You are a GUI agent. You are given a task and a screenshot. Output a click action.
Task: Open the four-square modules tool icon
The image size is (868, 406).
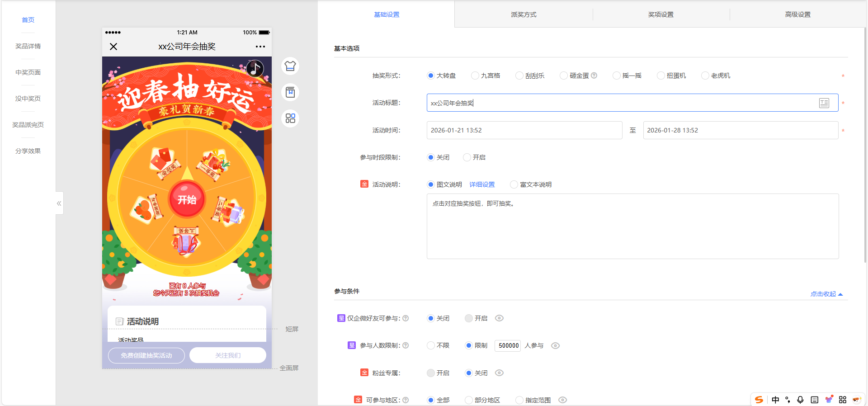tap(290, 118)
